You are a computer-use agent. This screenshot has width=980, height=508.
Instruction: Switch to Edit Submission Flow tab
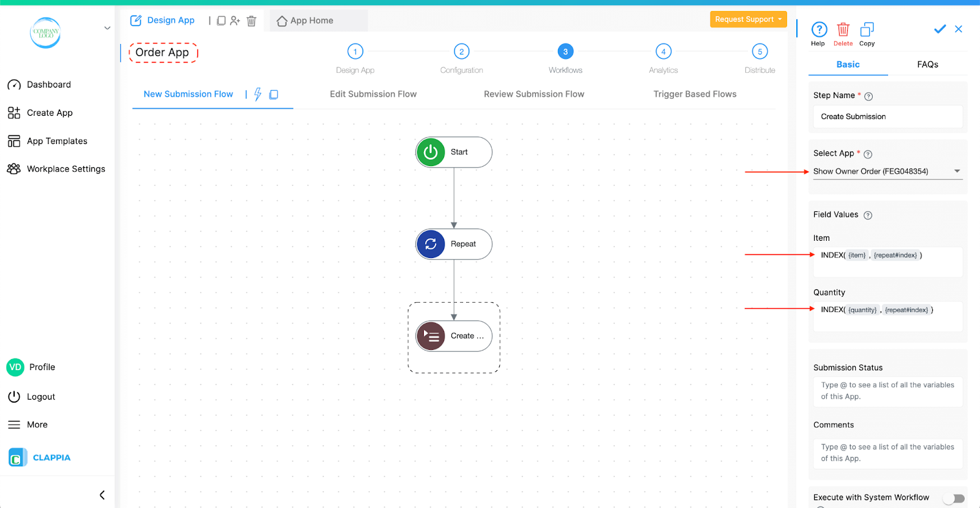point(373,94)
